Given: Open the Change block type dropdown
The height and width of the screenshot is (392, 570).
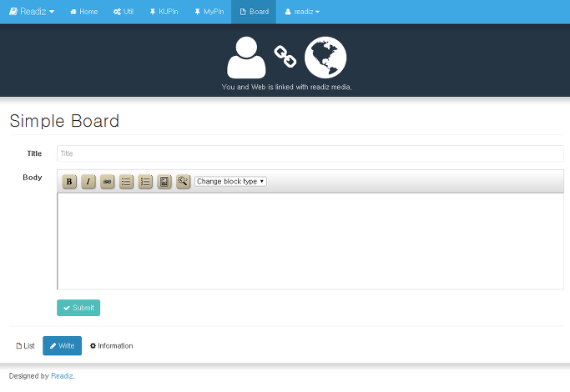Looking at the screenshot, I should (x=230, y=181).
